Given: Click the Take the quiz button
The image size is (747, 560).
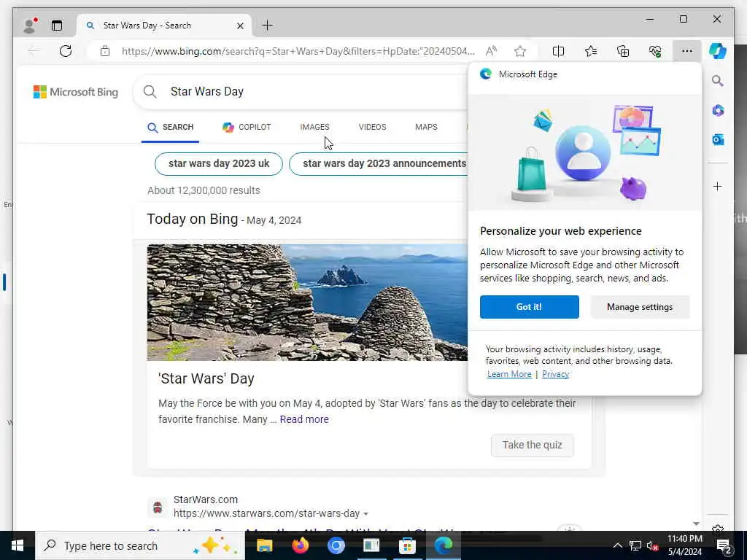Looking at the screenshot, I should (x=532, y=446).
